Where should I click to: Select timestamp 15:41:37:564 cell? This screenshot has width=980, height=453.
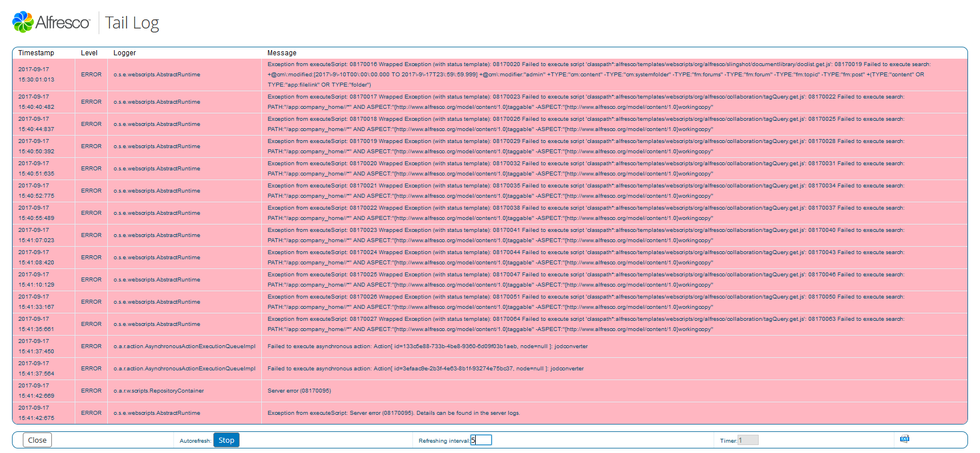pos(44,369)
